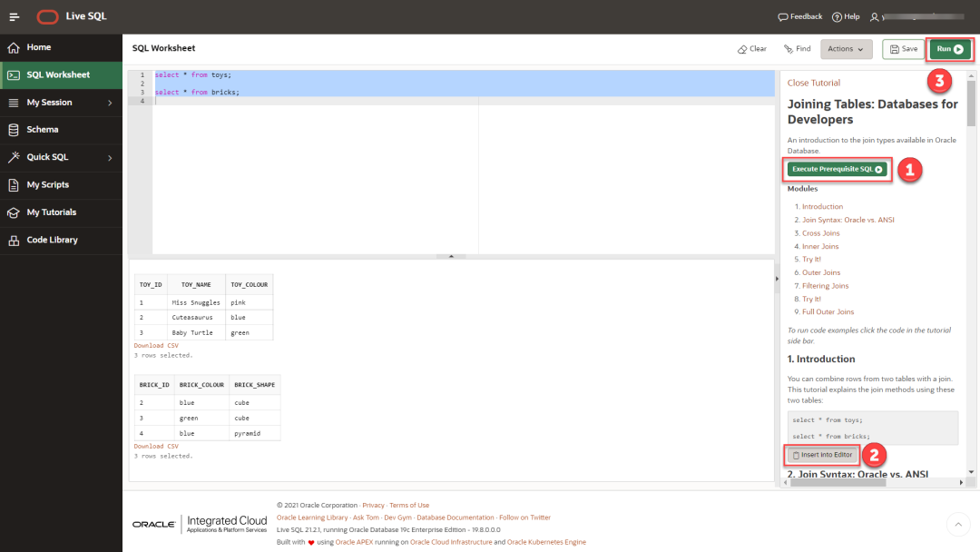Select SQL Worksheet in the sidebar
Viewport: 980px width, 552px height.
point(62,75)
